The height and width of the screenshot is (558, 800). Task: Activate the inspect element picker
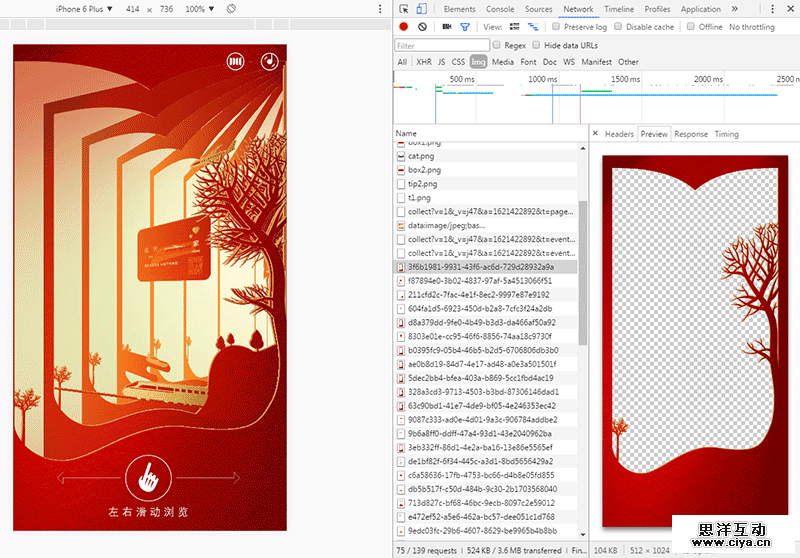pos(403,9)
